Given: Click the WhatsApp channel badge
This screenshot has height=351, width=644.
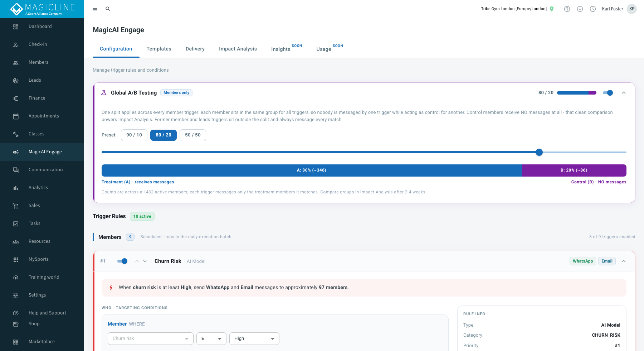Looking at the screenshot, I should (x=583, y=261).
